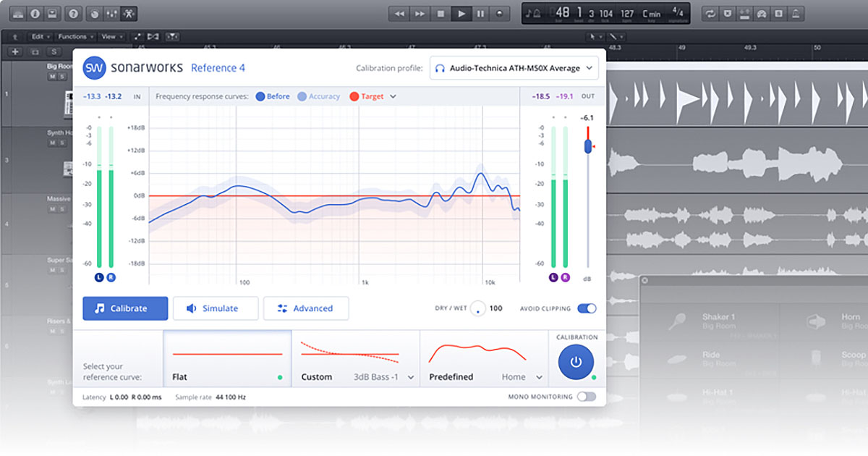Open the Predefined Home dropdown
This screenshot has width=868, height=456.
[522, 377]
